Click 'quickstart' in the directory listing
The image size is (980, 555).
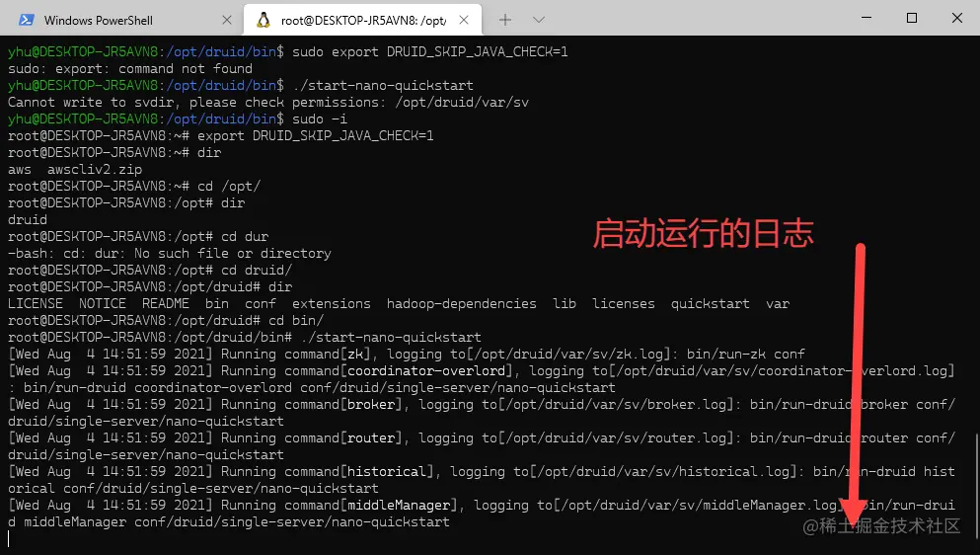tap(710, 304)
